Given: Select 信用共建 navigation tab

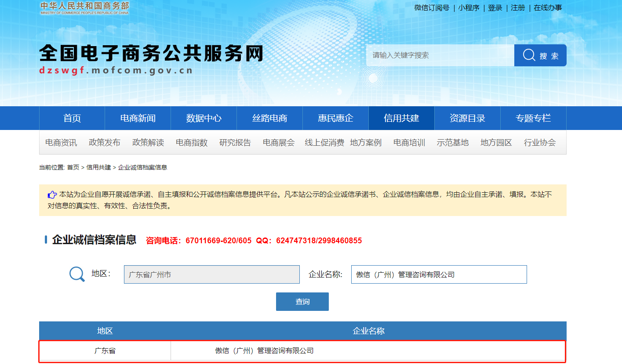Looking at the screenshot, I should coord(401,118).
